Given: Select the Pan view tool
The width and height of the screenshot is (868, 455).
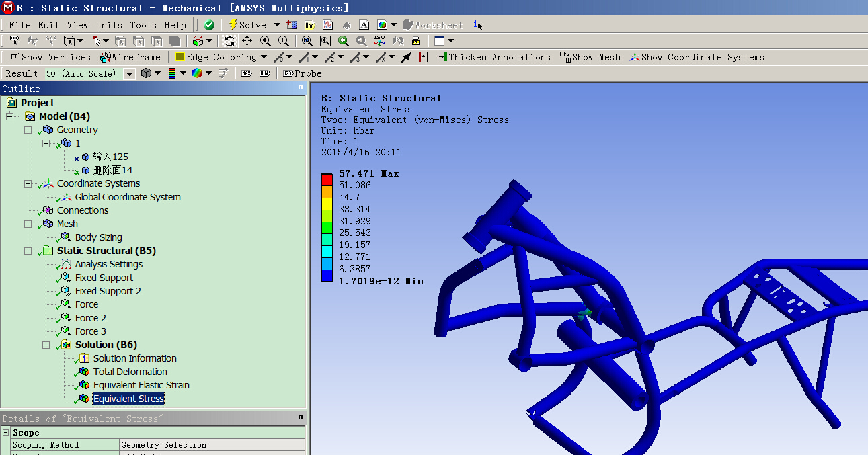Looking at the screenshot, I should [x=247, y=41].
